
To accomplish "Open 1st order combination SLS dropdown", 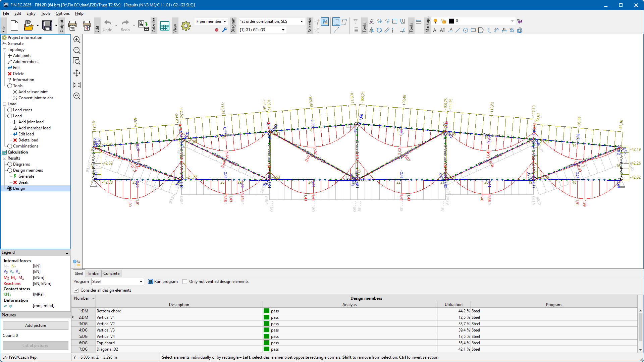I will click(x=271, y=21).
